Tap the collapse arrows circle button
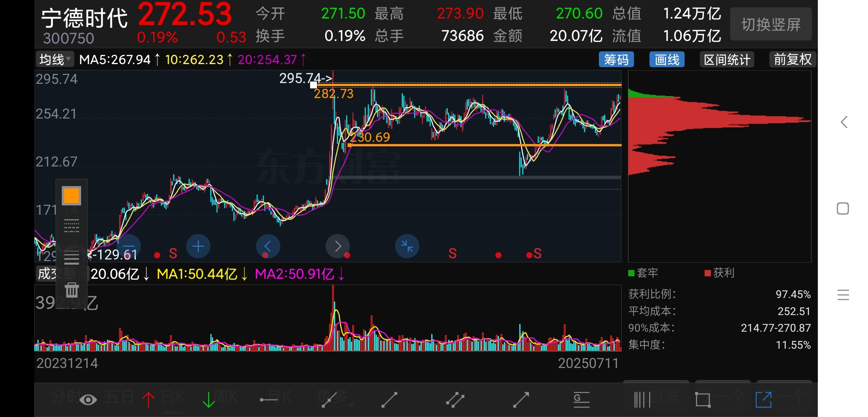This screenshot has height=417, width=868. (x=407, y=246)
